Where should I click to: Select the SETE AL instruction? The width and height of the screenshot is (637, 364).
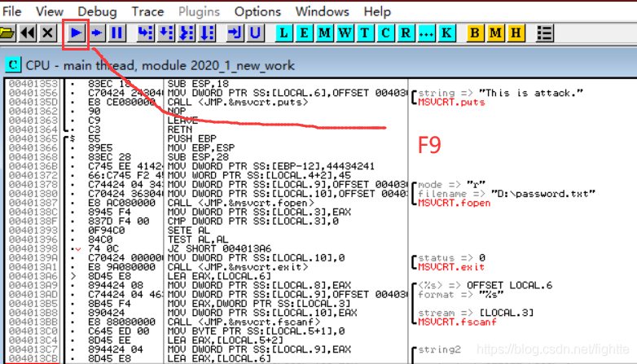(x=189, y=230)
